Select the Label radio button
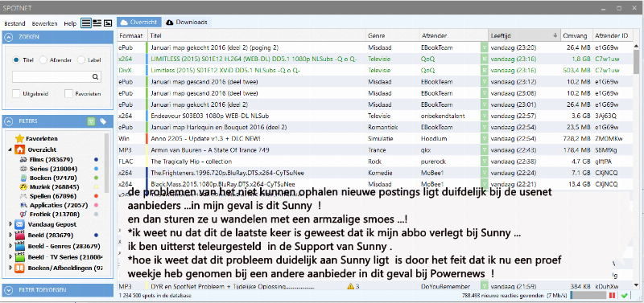This screenshot has height=303, width=644. click(x=81, y=59)
